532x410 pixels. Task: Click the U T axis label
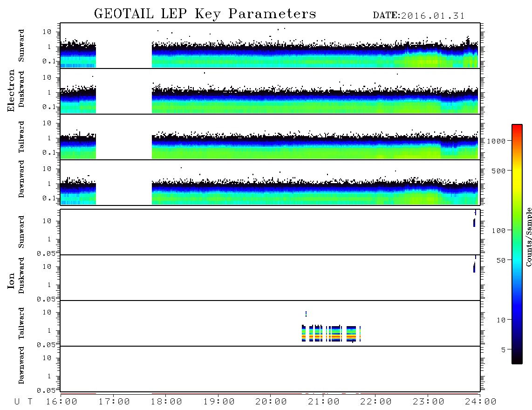pyautogui.click(x=23, y=402)
